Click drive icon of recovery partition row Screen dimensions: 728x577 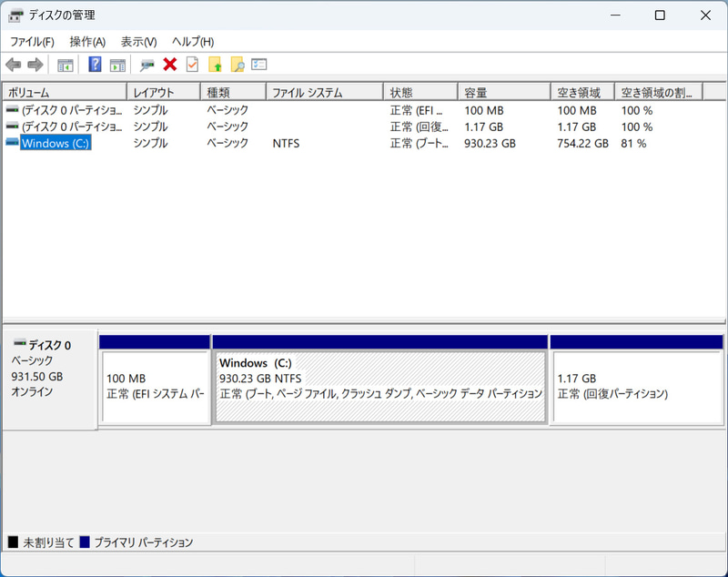(x=13, y=127)
